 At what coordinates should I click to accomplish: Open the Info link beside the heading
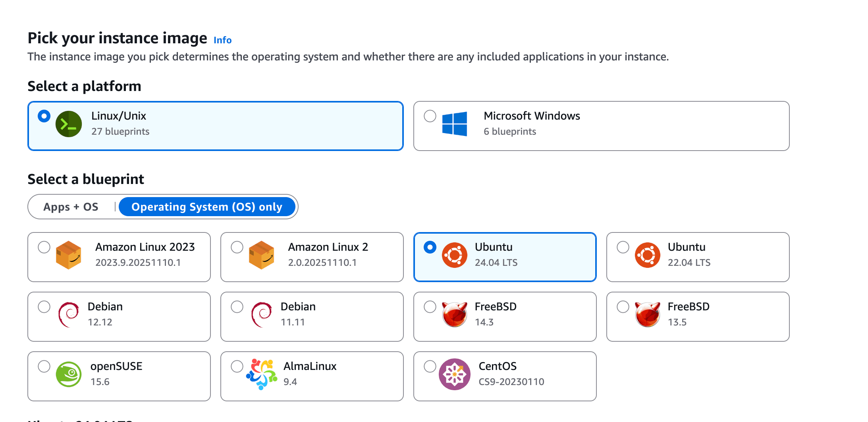pyautogui.click(x=222, y=40)
